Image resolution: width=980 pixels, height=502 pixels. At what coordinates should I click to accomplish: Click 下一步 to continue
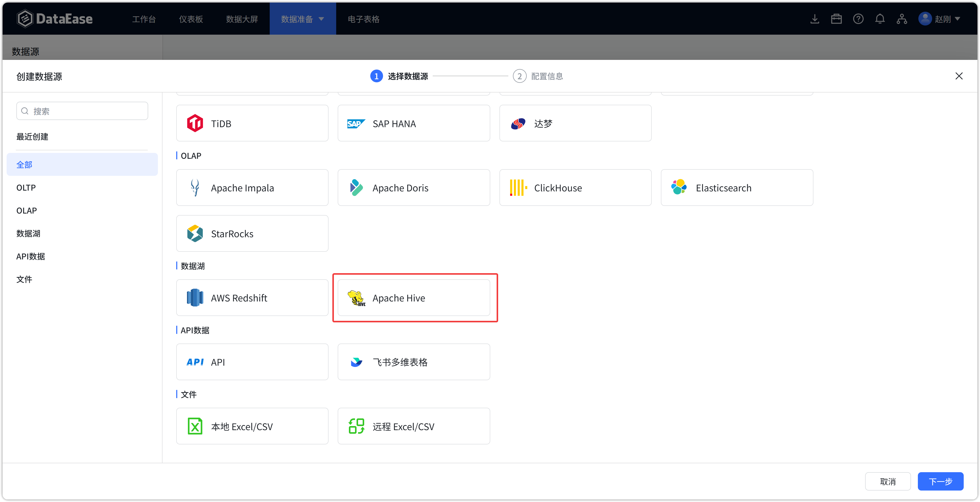(x=941, y=481)
